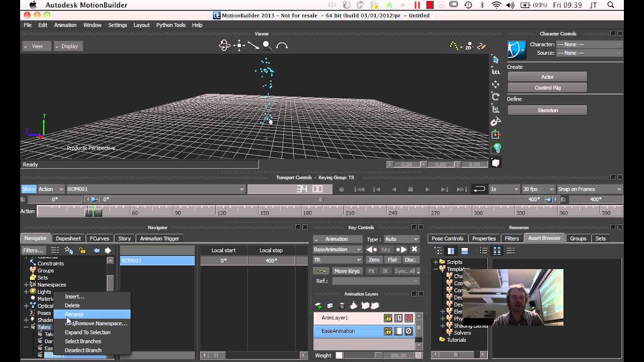The image size is (644, 362).
Task: Click the key icon beside Move Keys
Action: pyautogui.click(x=320, y=271)
